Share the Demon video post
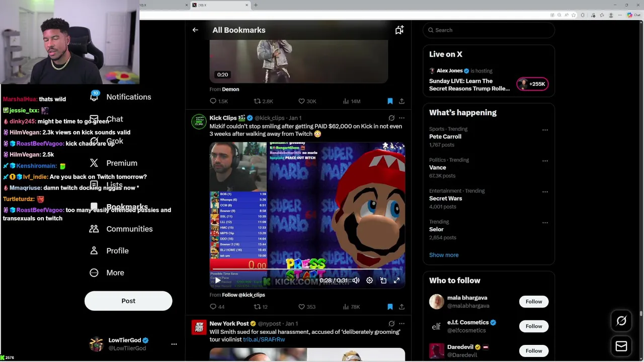Screen dimensions: 644x362 click(401, 101)
